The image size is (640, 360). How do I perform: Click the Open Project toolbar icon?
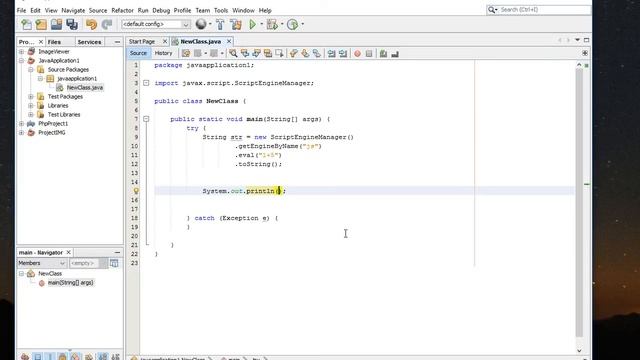pos(56,24)
